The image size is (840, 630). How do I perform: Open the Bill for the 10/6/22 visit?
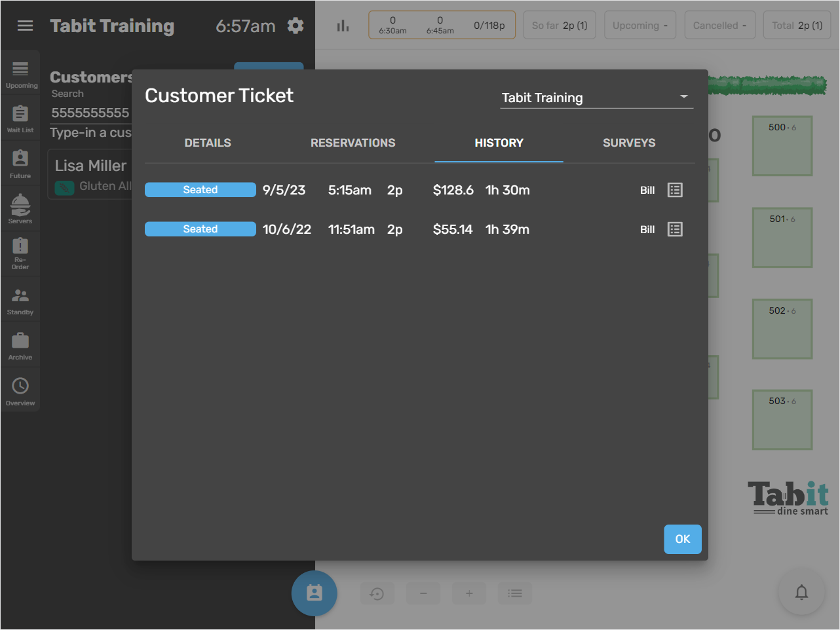pyautogui.click(x=647, y=229)
